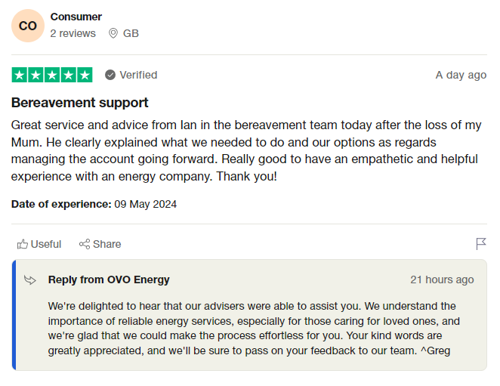Click the five green star rating
The width and height of the screenshot is (500, 386).
tap(52, 75)
